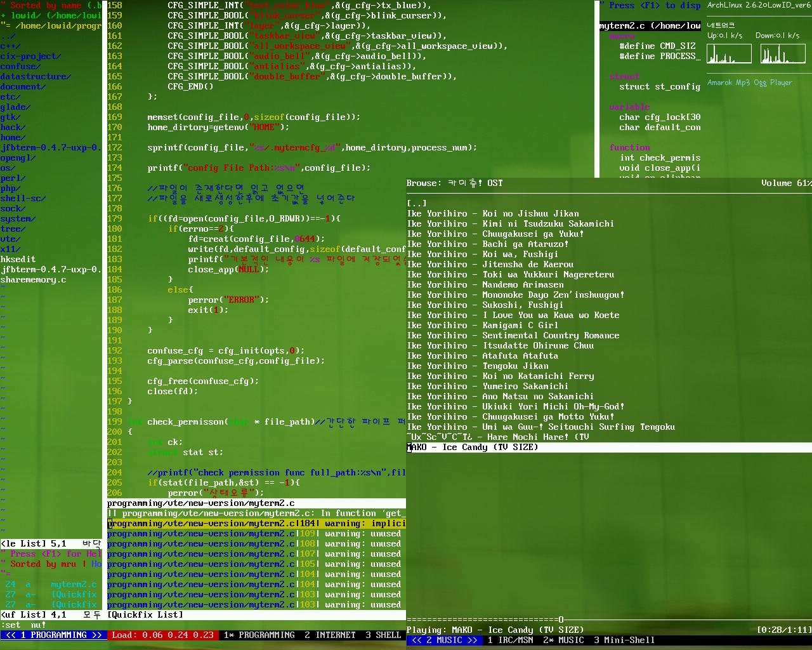Viewport: 812px width, 650px height.
Task: Switch to the 3 SHELL window tab
Action: (x=383, y=635)
